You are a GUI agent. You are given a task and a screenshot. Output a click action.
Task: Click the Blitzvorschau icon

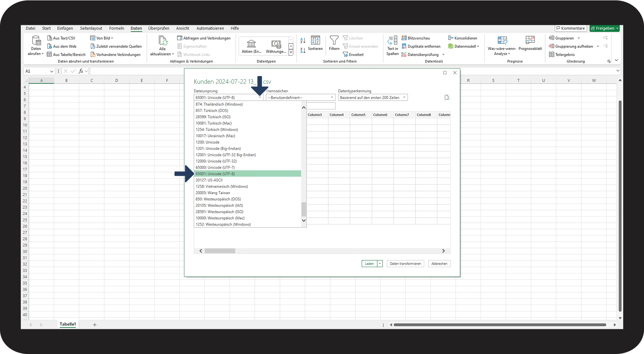pyautogui.click(x=404, y=38)
